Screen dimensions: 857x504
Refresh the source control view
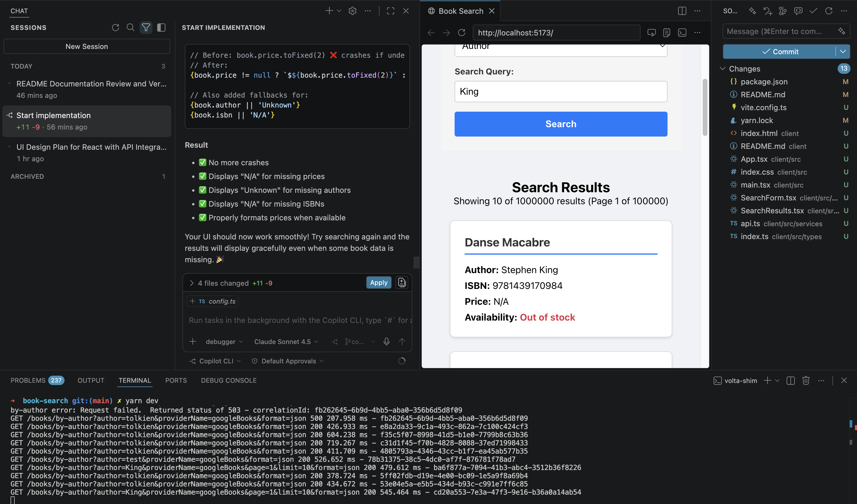[x=829, y=11]
